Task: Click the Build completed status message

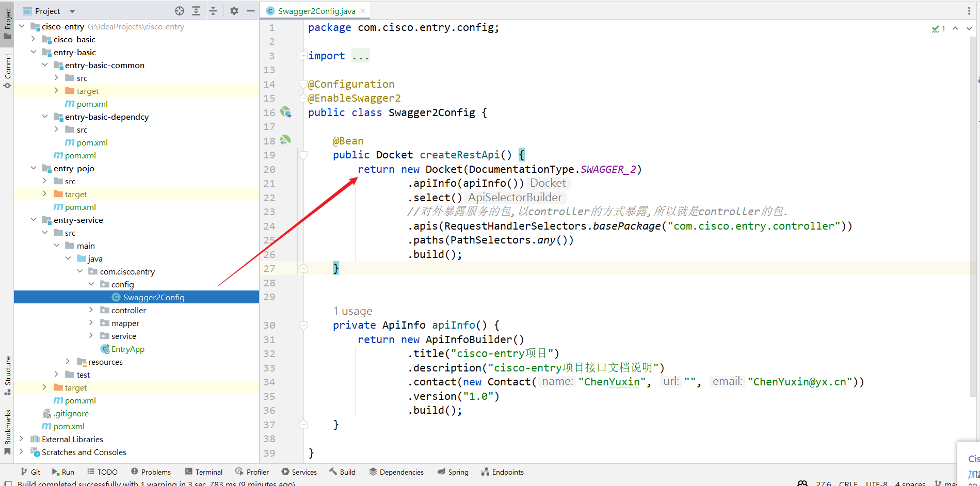Action: 156,483
